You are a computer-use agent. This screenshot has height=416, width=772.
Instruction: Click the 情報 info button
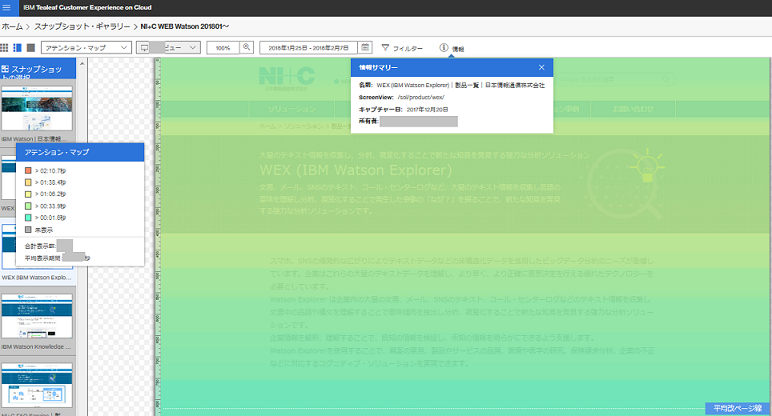(451, 48)
